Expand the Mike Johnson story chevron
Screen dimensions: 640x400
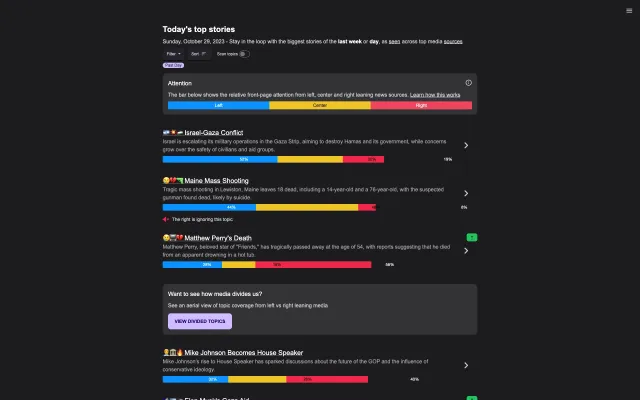[466, 366]
